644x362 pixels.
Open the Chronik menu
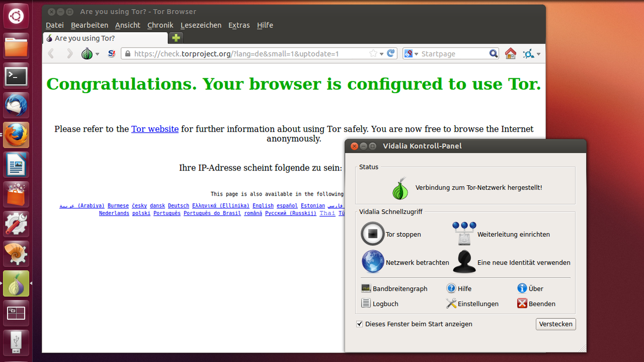(160, 25)
